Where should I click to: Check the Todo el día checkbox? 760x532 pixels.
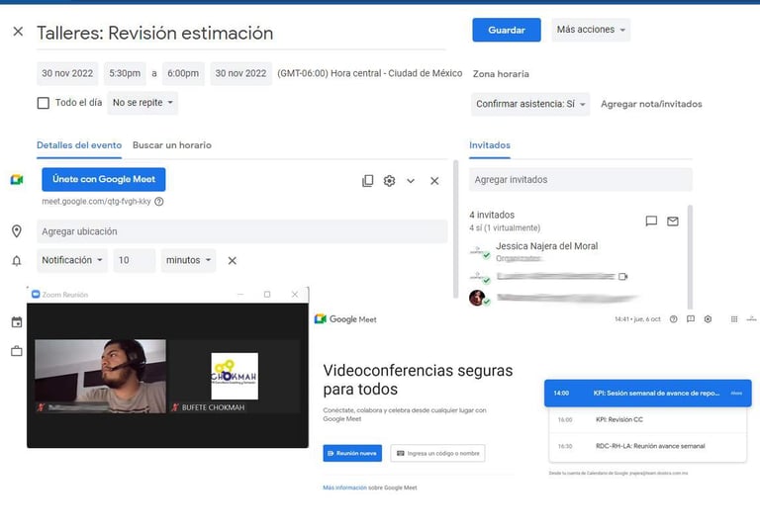44,103
